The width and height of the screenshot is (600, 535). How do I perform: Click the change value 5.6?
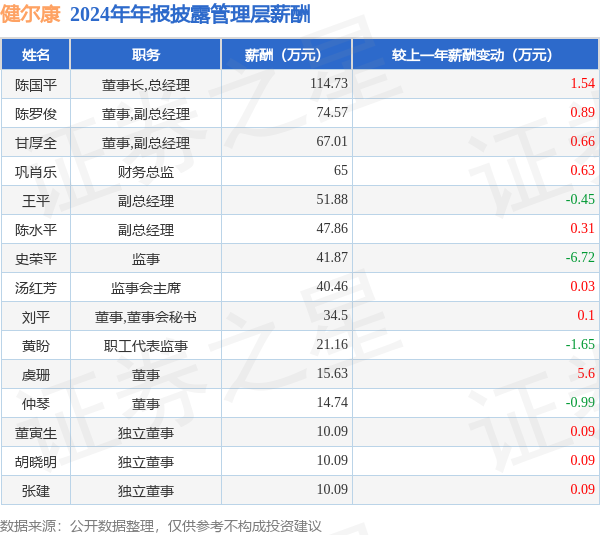point(586,374)
